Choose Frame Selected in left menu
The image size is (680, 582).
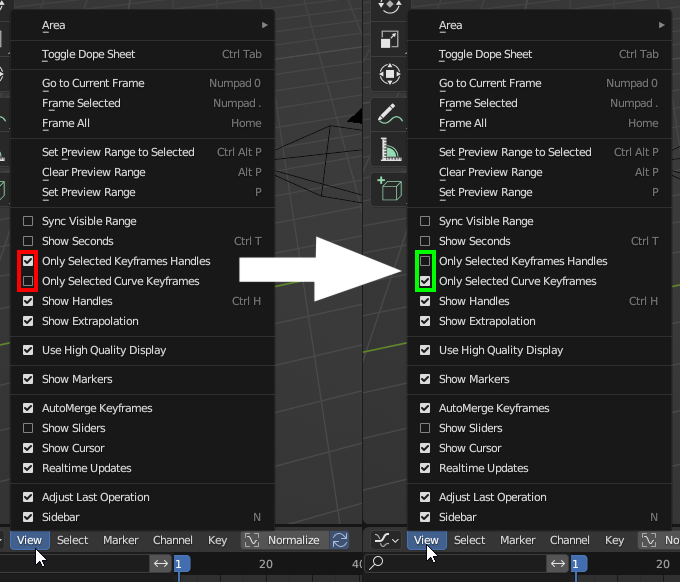tap(142, 103)
